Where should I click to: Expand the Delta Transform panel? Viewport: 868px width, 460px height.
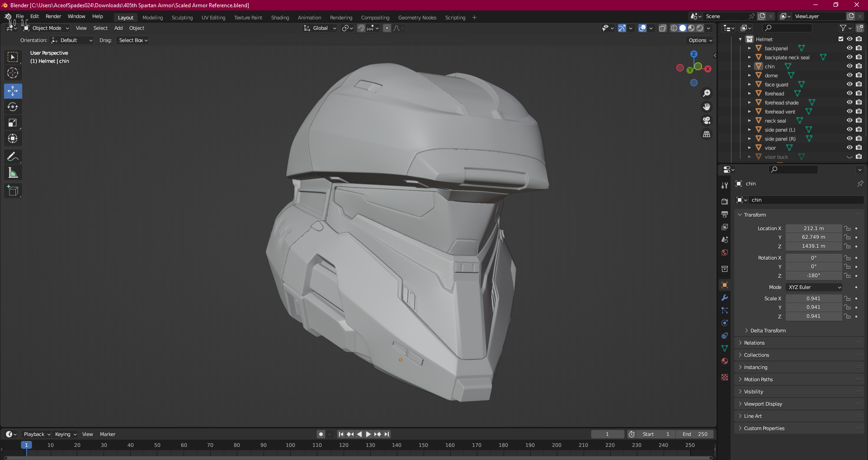[x=768, y=331]
